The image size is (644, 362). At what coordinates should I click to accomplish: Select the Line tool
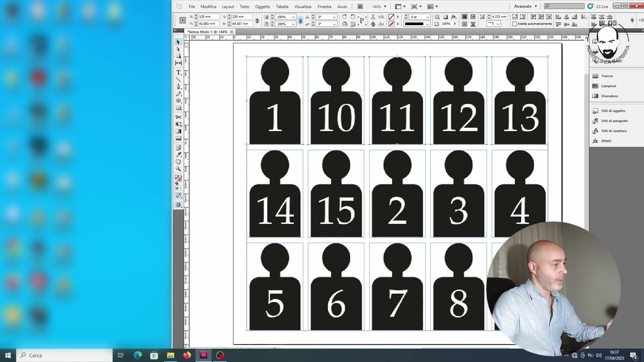point(178,80)
